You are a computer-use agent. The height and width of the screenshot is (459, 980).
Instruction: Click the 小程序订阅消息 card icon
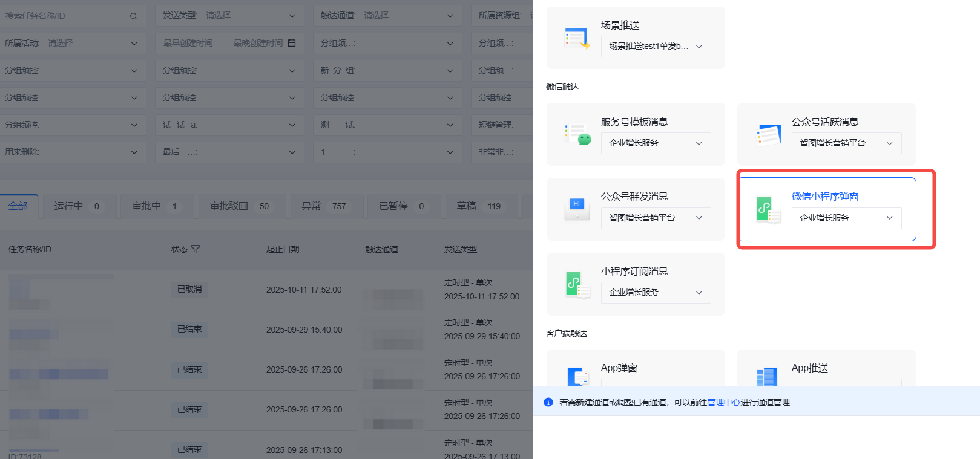[x=577, y=284]
